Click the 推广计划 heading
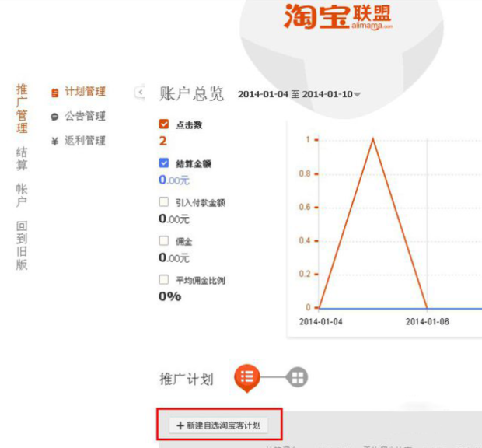This screenshot has width=482, height=448. pyautogui.click(x=187, y=379)
